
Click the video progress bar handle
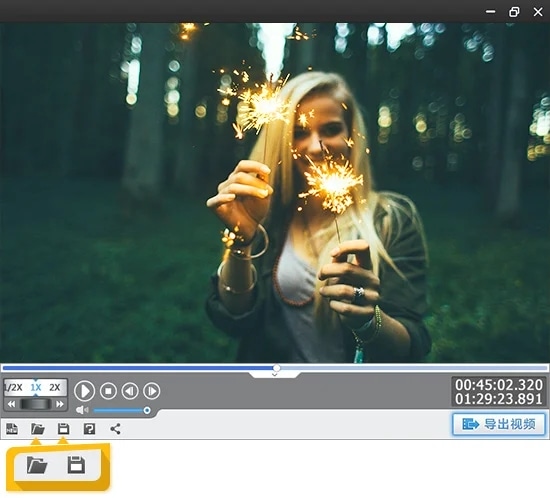[x=277, y=368]
